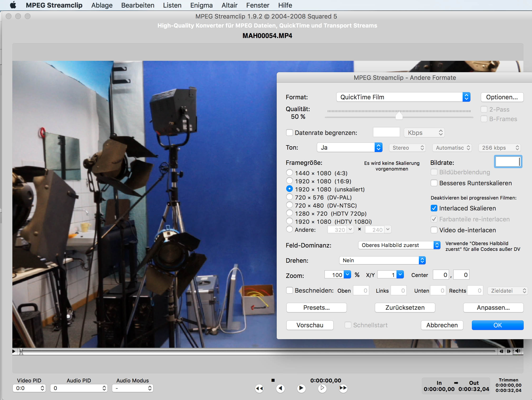Click the second Center coordinate field
Screen dimensions: 532x400
(x=461, y=275)
